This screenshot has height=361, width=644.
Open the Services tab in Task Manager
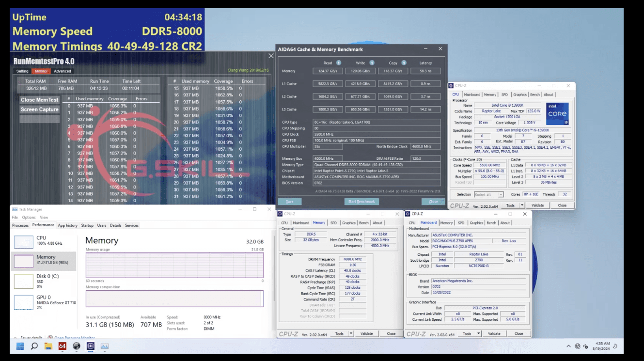point(132,225)
